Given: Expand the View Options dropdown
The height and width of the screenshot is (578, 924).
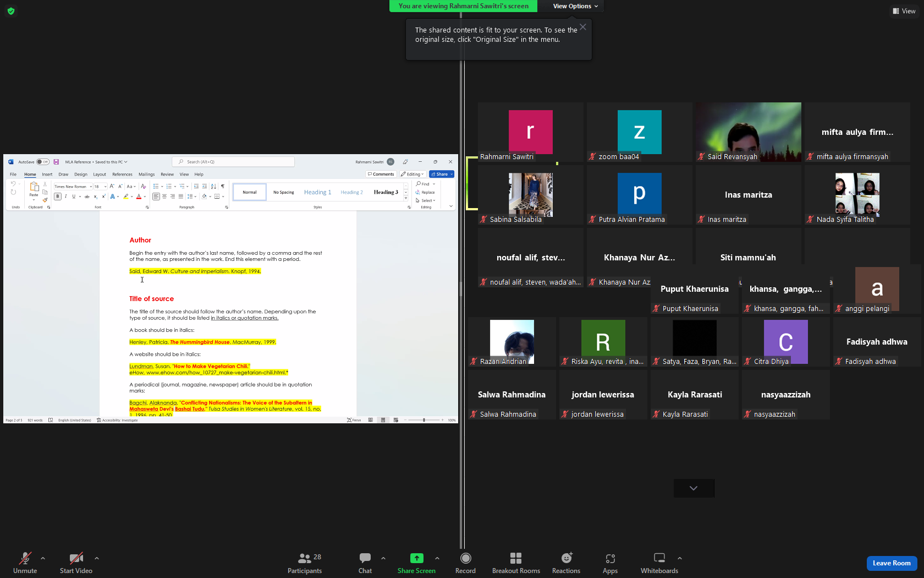Looking at the screenshot, I should (x=575, y=6).
